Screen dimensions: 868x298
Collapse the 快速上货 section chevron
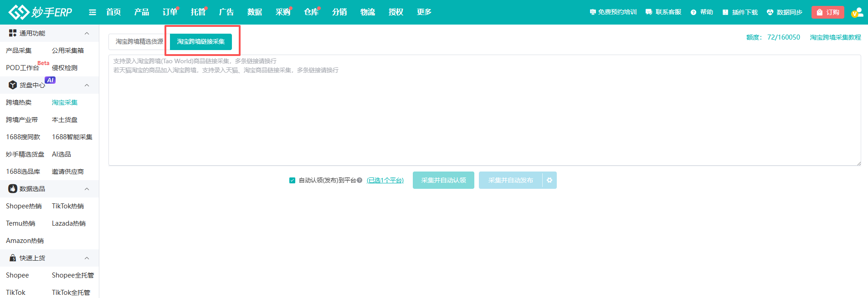click(87, 258)
